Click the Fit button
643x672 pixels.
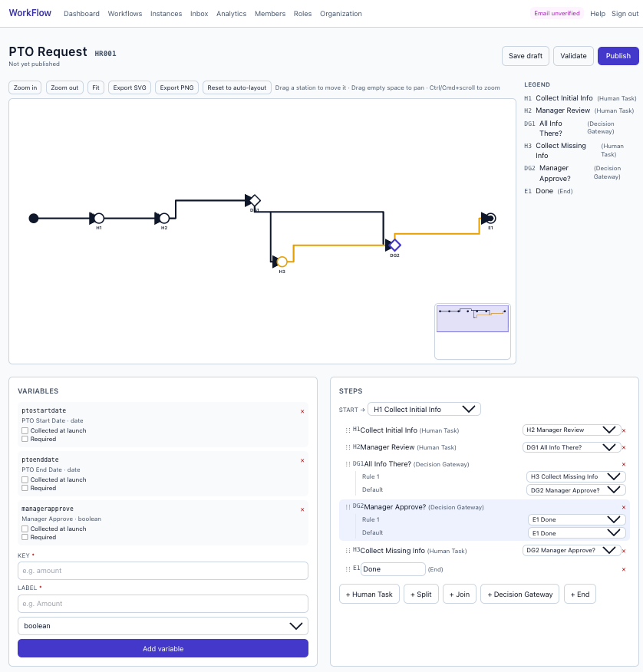pos(96,87)
